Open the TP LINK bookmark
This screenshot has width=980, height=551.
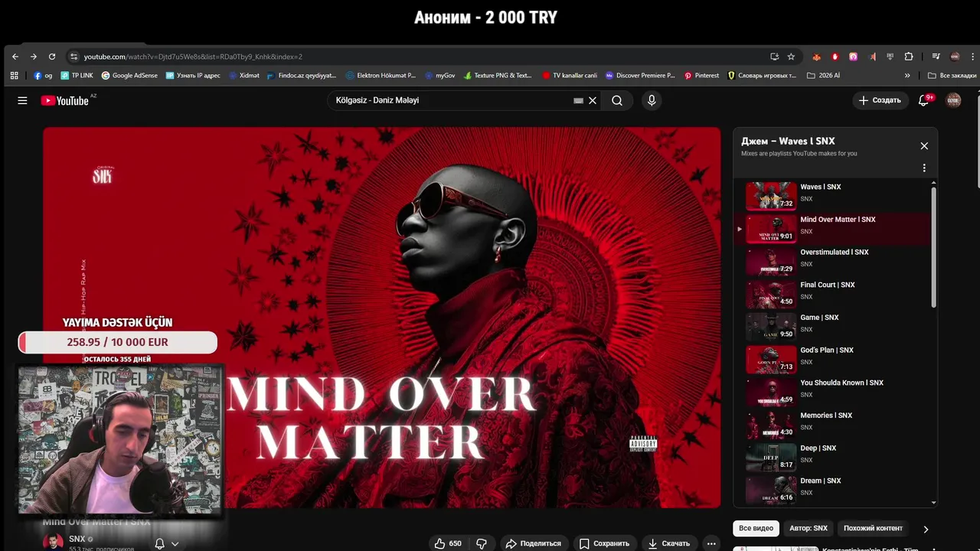click(77, 76)
